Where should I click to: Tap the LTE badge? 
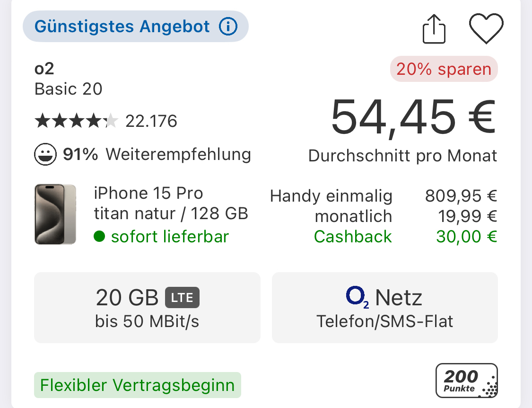point(182,298)
